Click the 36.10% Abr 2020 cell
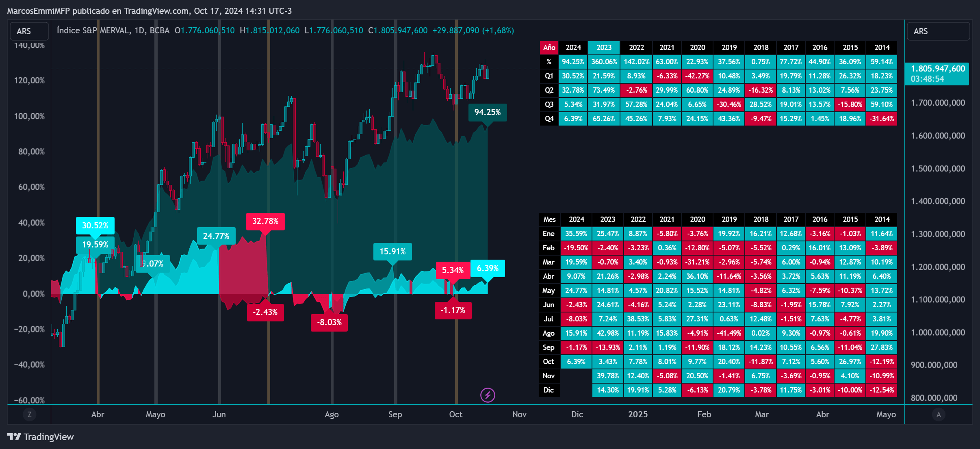This screenshot has width=980, height=449. tap(697, 276)
